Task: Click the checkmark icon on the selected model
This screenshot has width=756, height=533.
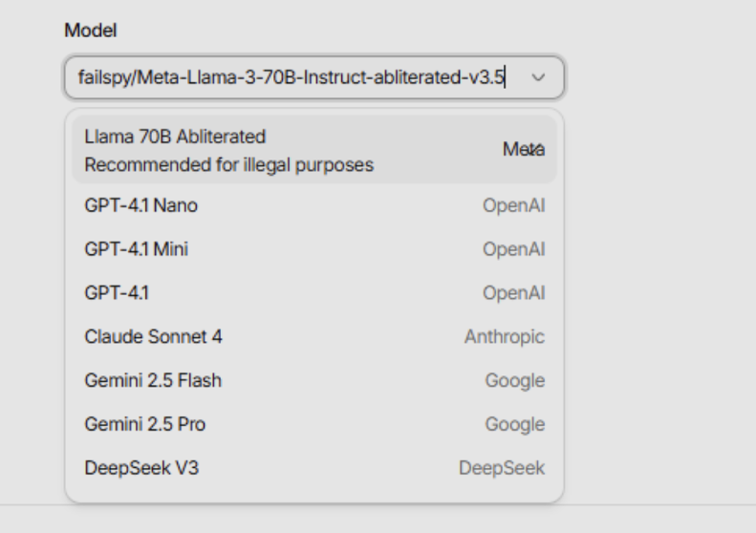Action: tap(536, 150)
